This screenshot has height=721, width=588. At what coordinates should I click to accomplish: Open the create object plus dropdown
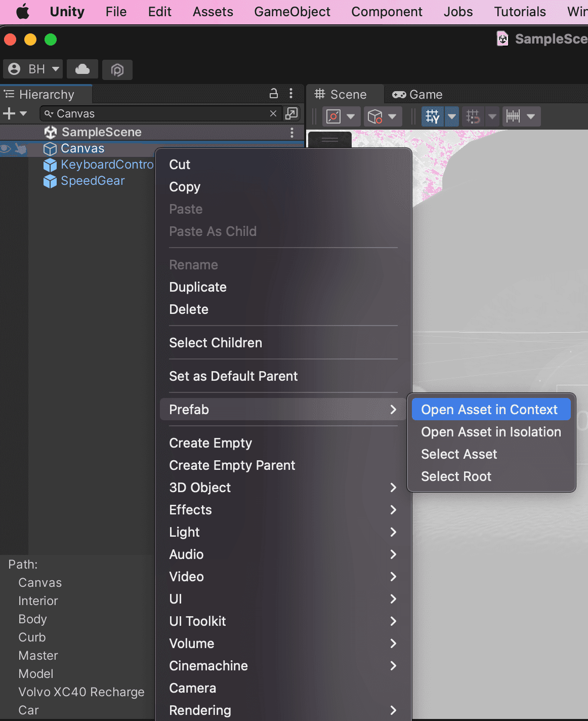15,113
